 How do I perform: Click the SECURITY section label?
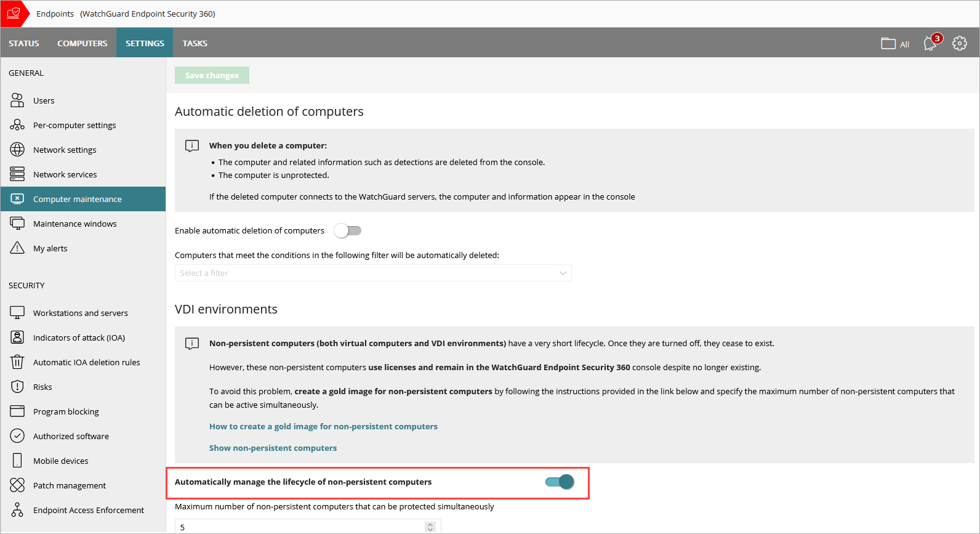click(x=26, y=285)
